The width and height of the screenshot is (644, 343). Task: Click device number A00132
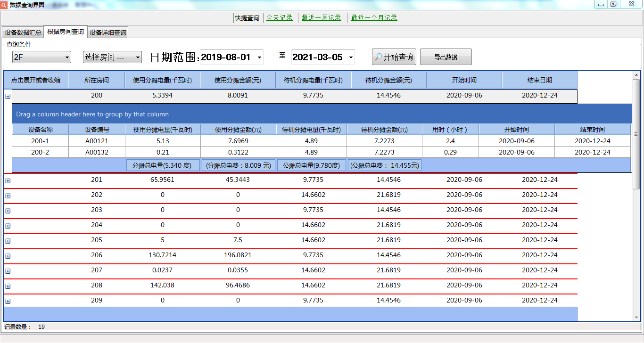97,152
